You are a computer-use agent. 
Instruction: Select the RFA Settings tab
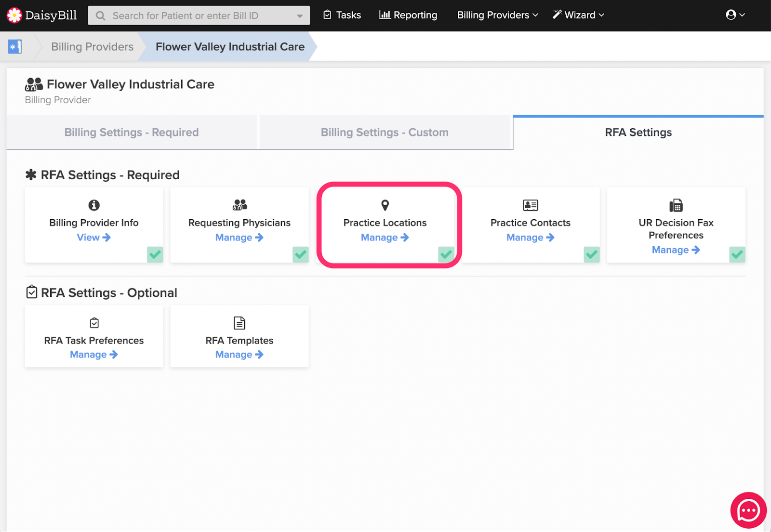638,133
